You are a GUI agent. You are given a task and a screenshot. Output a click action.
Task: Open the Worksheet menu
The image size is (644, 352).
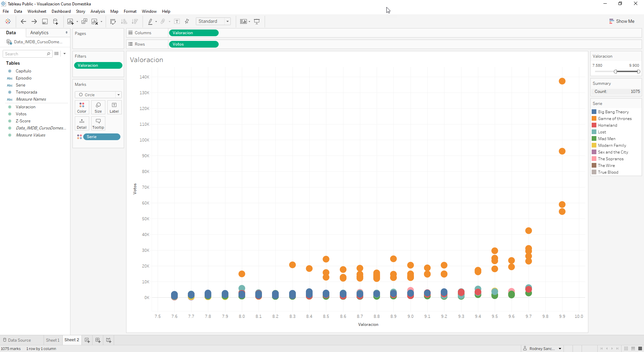pos(37,11)
